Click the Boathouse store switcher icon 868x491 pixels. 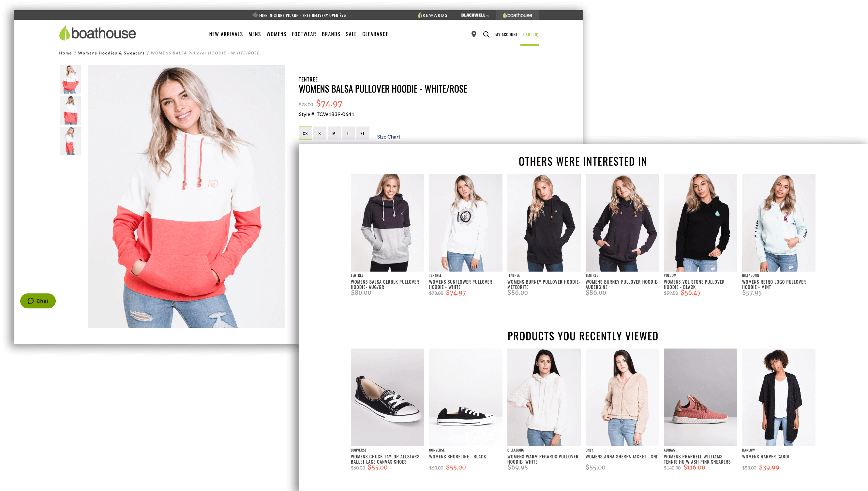[x=516, y=14]
